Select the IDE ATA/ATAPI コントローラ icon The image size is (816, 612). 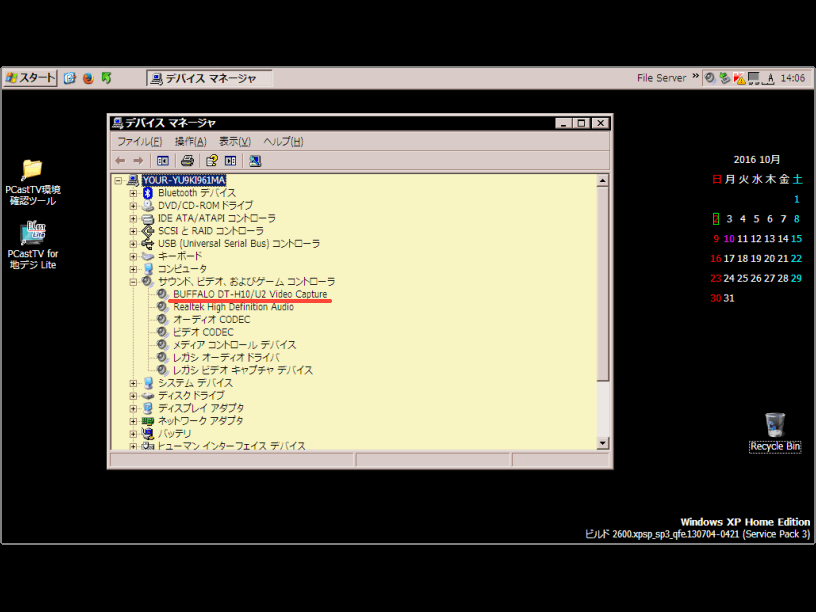148,219
